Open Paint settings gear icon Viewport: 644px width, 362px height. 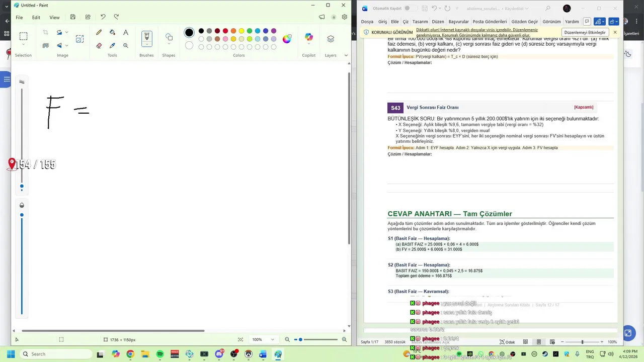pos(345,17)
